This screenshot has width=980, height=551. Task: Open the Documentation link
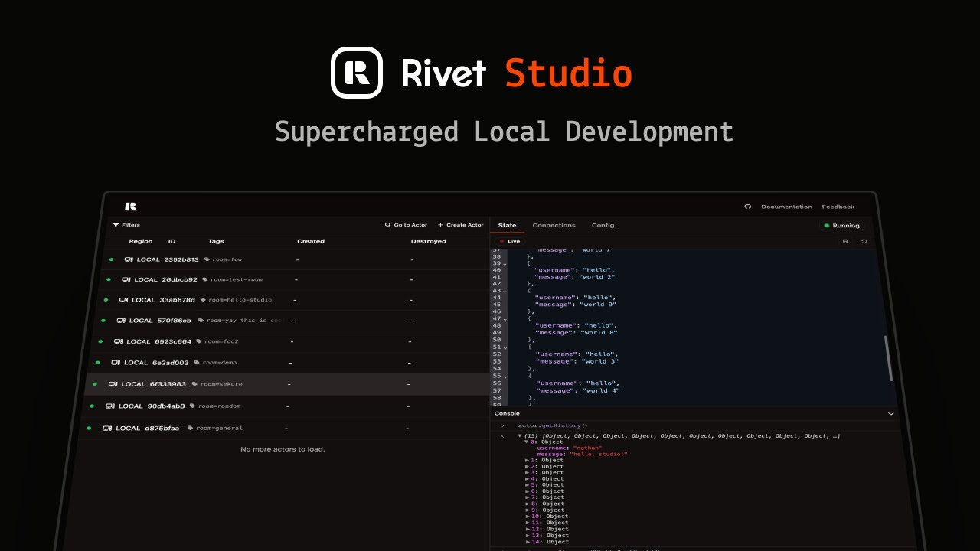coord(786,207)
